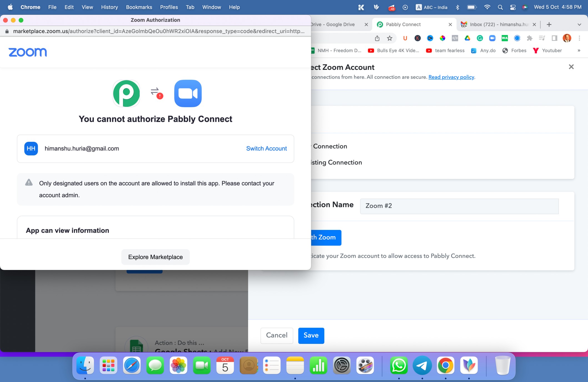Screen dimensions: 588x382
Task: Open the Forbes bookmark
Action: point(515,51)
